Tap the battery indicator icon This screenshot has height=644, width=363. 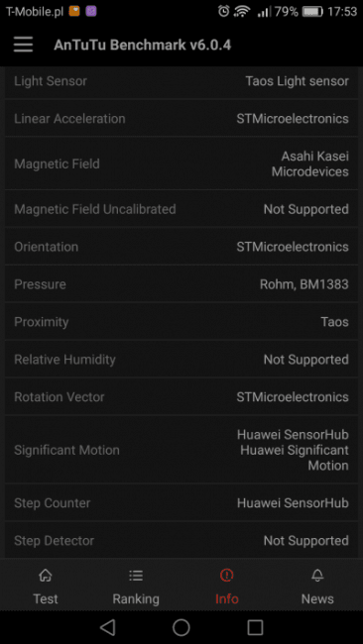pyautogui.click(x=312, y=12)
